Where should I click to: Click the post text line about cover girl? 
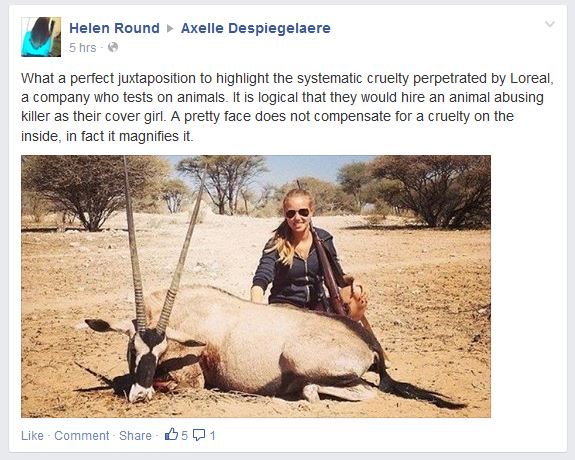[x=267, y=116]
